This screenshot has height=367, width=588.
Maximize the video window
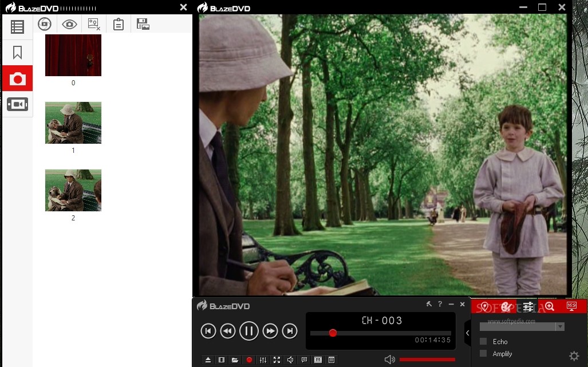tap(542, 7)
